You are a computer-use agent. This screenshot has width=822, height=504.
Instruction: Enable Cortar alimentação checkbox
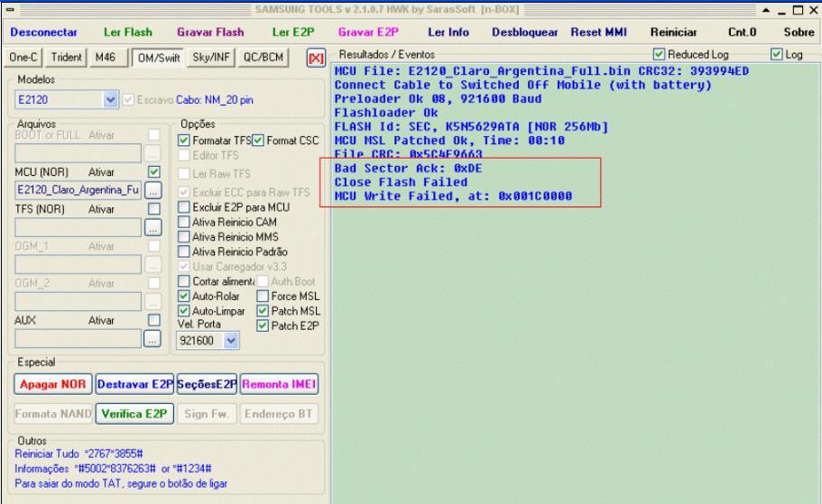183,281
